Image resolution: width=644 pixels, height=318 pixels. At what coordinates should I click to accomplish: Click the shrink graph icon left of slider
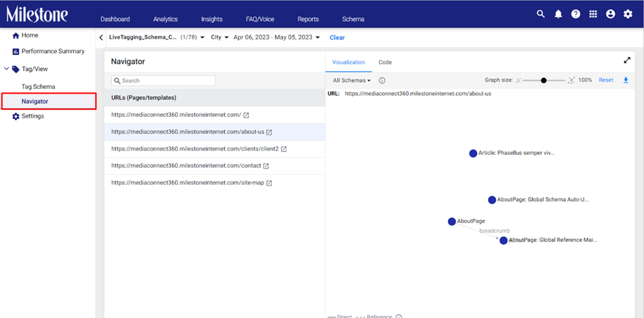518,81
